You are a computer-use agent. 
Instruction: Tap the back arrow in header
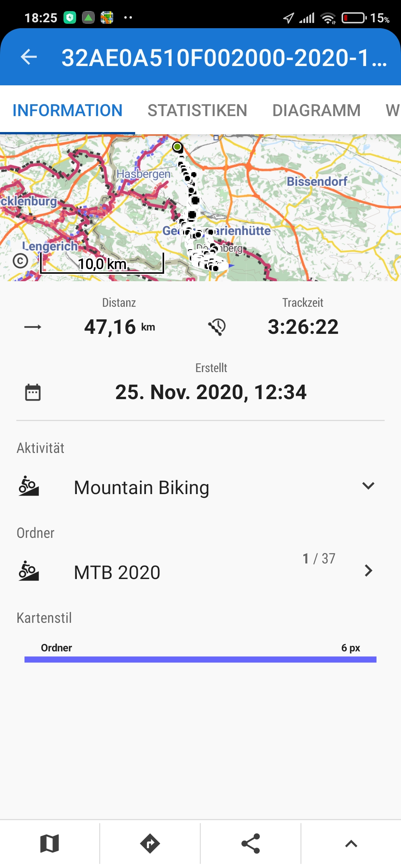point(29,57)
